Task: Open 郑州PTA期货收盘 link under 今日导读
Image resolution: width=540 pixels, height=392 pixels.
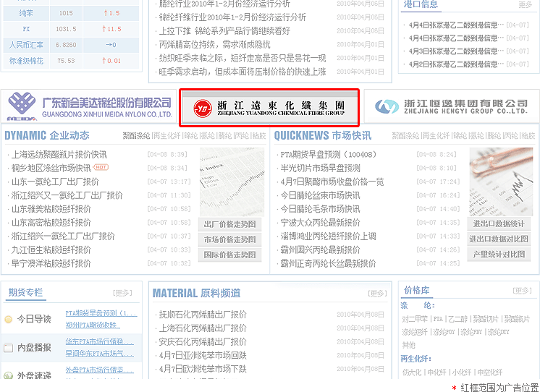Action: [93, 325]
